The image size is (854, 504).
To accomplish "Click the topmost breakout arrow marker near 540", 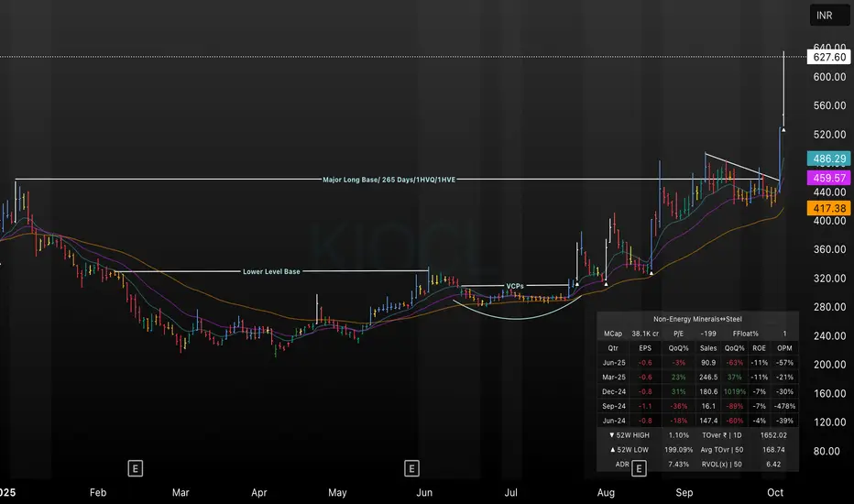I will pos(783,129).
